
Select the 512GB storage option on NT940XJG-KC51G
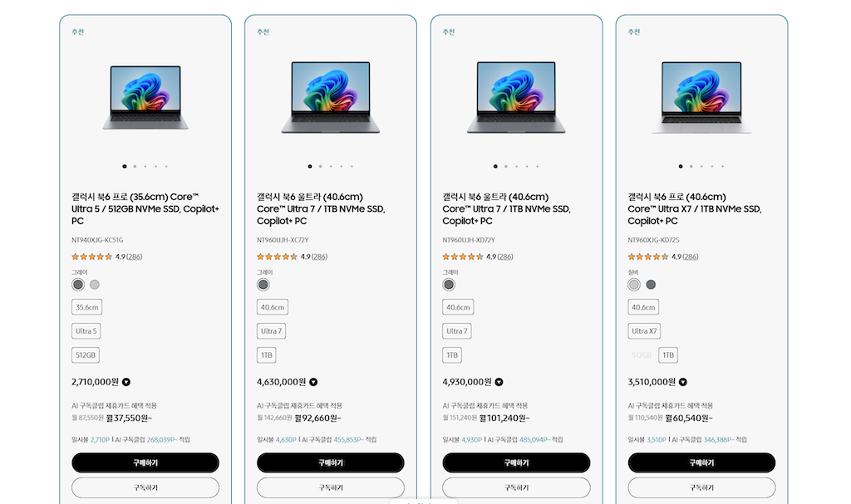pyautogui.click(x=86, y=355)
